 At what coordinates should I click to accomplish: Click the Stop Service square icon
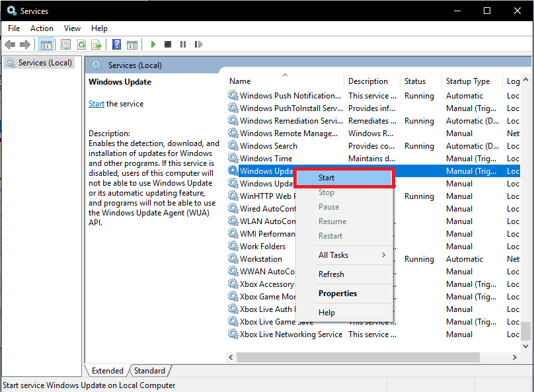click(168, 44)
